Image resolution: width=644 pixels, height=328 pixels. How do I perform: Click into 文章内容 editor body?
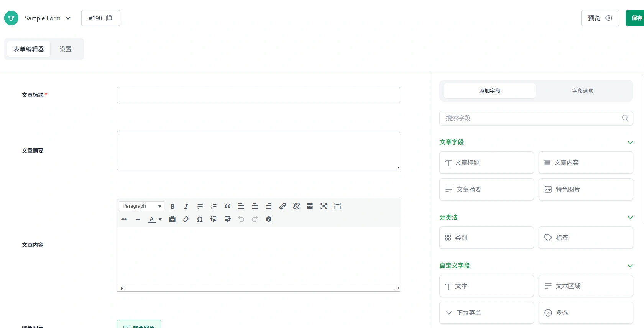258,256
